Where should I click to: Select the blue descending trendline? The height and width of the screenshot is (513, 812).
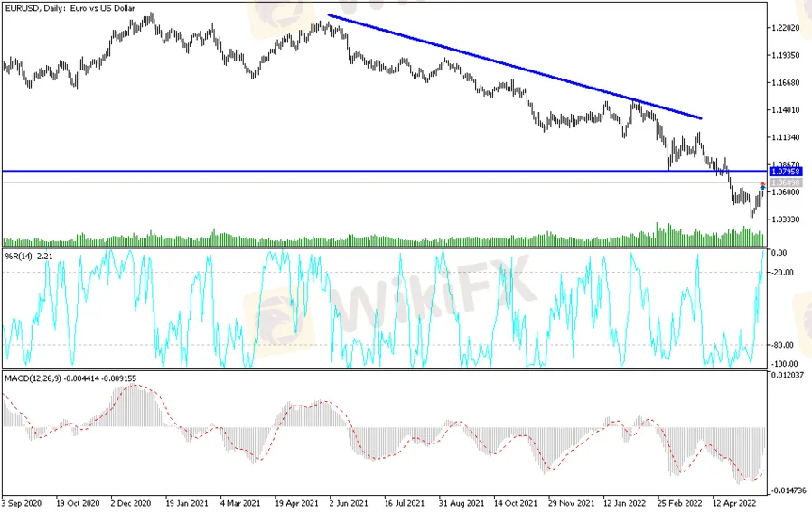click(x=515, y=67)
